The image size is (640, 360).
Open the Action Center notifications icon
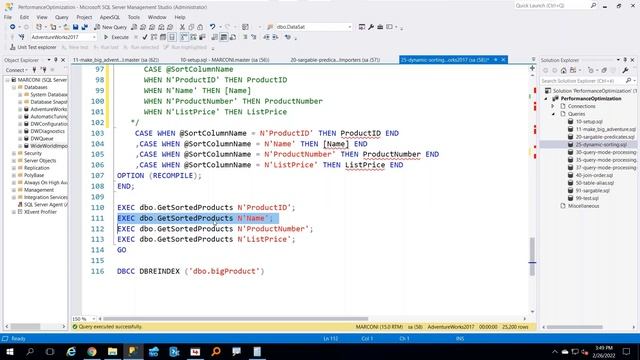[x=627, y=351]
